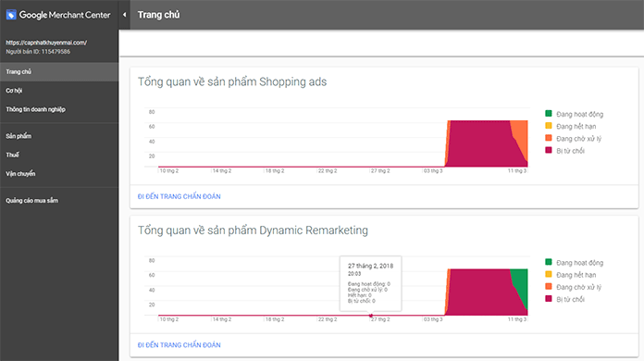Open the Sản phẩm sidebar item

point(59,136)
